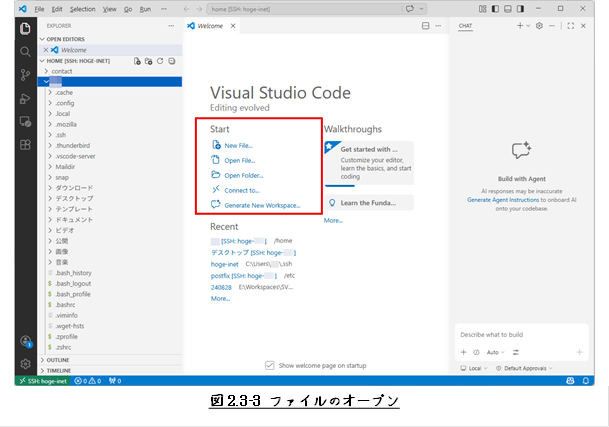Open the Selection menu
This screenshot has width=609, height=427.
[82, 8]
